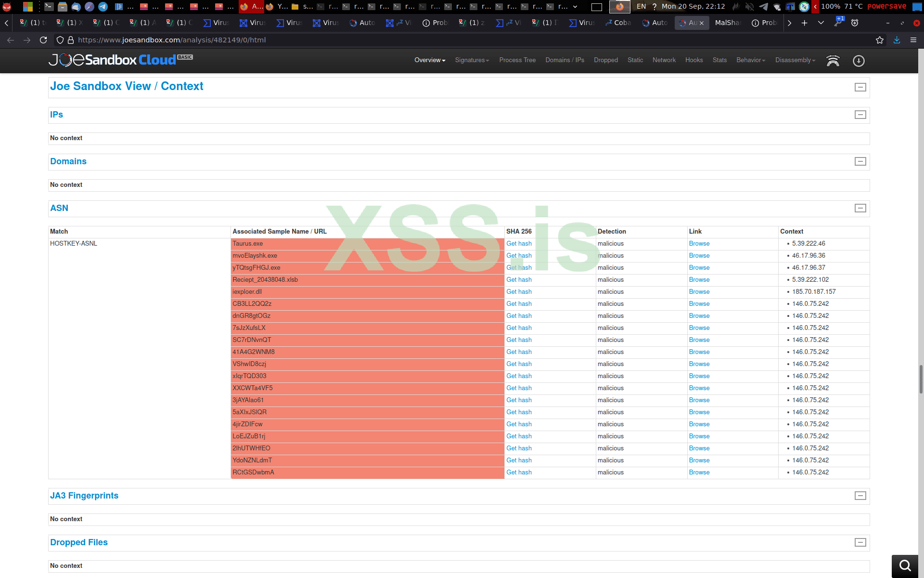Click the circular download report icon in navbar
924x578 pixels.
click(x=858, y=61)
